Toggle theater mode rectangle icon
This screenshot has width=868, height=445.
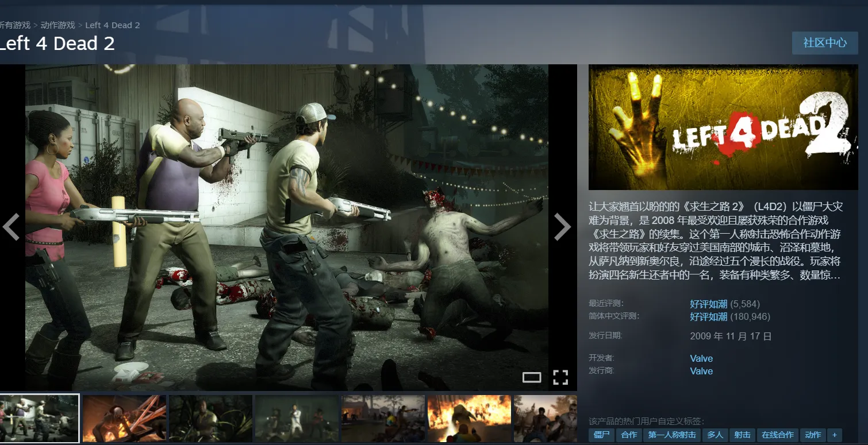[532, 377]
